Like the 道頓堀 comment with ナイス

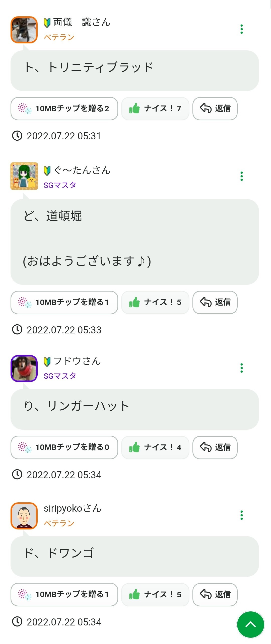click(x=155, y=302)
